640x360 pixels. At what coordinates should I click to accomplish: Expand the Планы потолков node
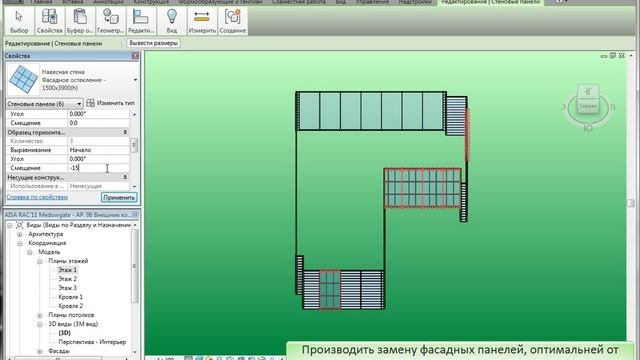[40, 315]
